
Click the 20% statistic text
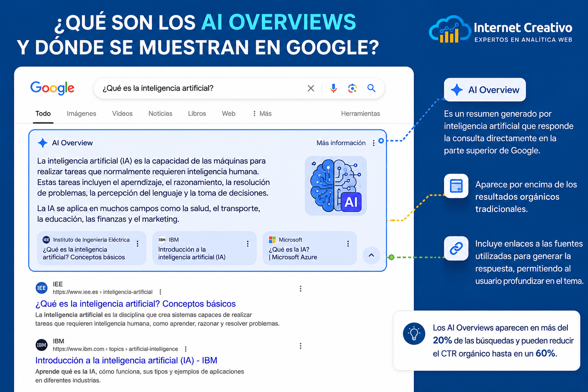click(442, 340)
